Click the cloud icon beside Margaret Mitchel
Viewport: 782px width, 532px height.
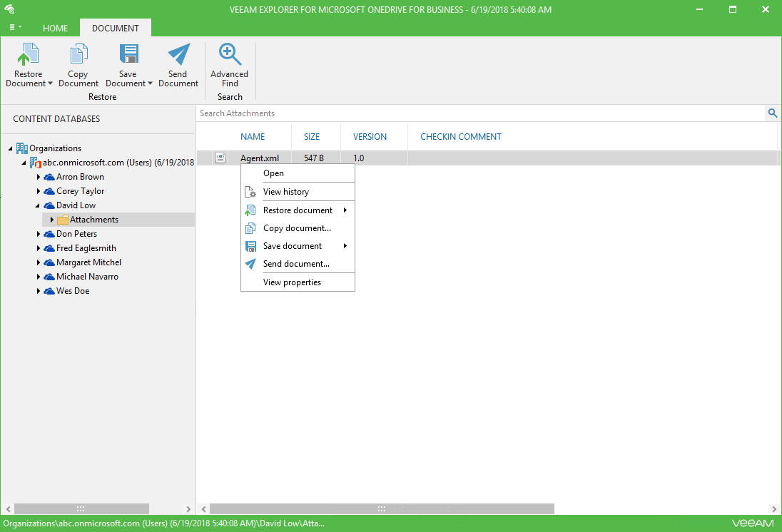49,262
